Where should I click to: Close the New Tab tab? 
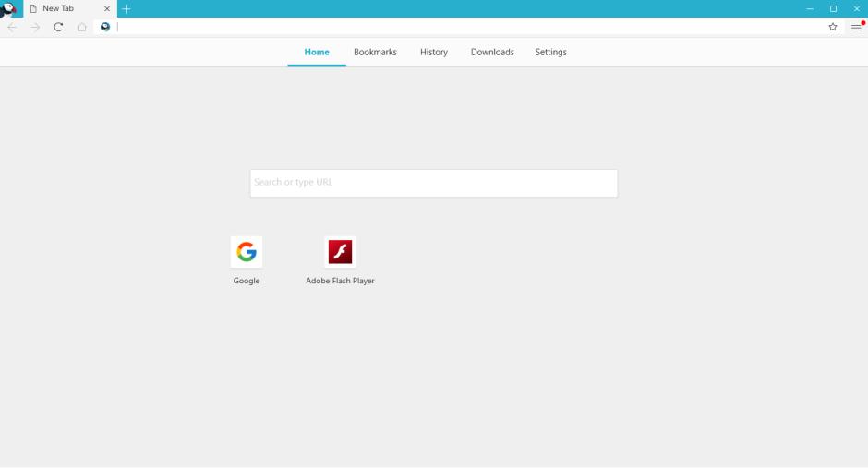(x=107, y=9)
